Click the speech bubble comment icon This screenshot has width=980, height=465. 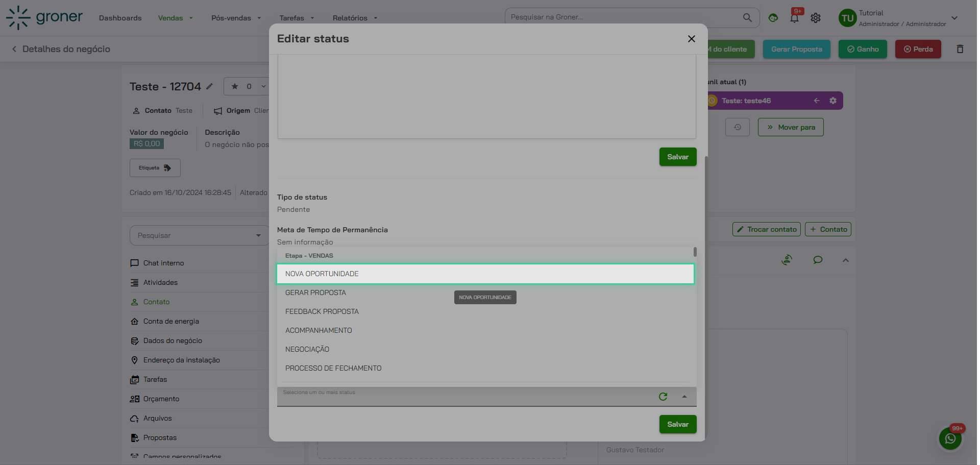(818, 260)
